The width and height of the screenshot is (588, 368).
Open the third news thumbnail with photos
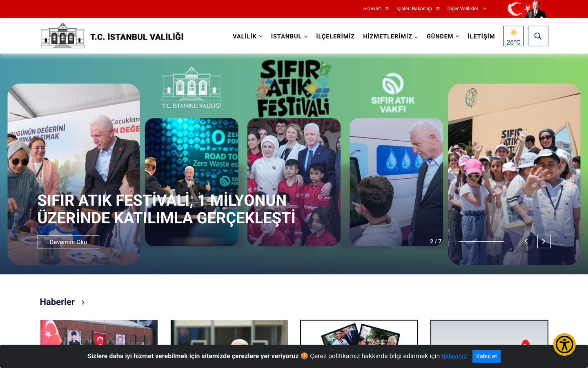tap(359, 332)
